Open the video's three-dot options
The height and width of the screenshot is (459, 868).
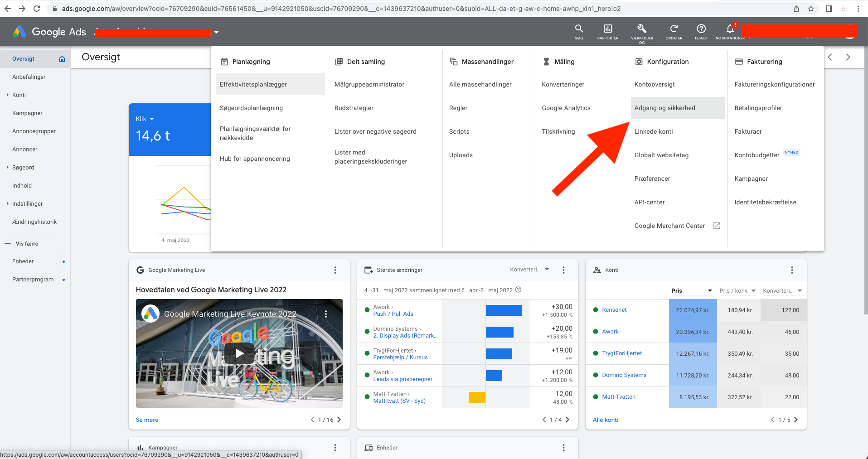pos(326,314)
